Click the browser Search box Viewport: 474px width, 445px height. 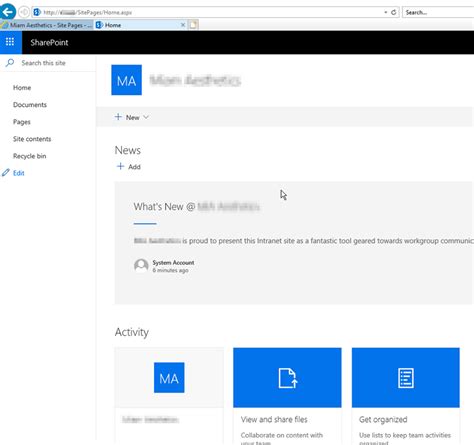point(438,12)
